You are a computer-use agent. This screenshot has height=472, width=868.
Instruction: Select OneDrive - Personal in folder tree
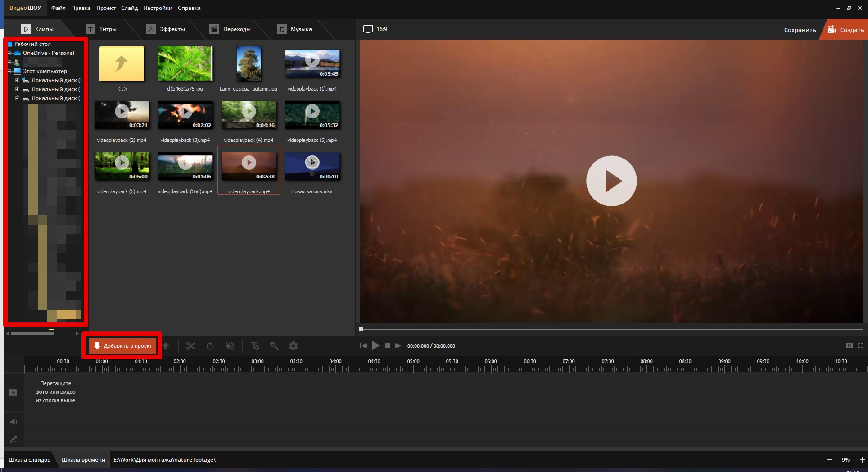[x=49, y=53]
